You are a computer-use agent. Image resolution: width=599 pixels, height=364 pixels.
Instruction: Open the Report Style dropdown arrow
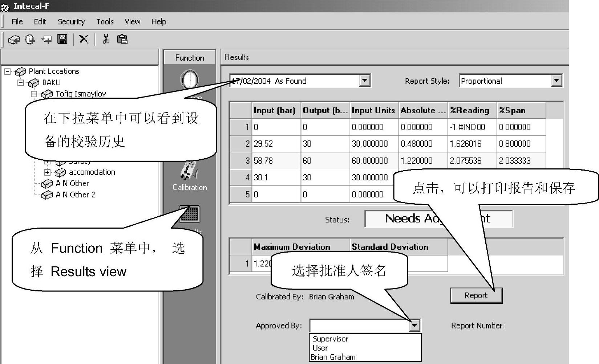pyautogui.click(x=556, y=81)
